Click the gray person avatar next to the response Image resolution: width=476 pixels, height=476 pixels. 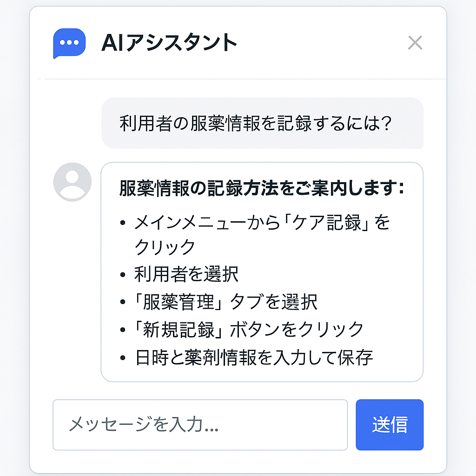click(x=72, y=182)
